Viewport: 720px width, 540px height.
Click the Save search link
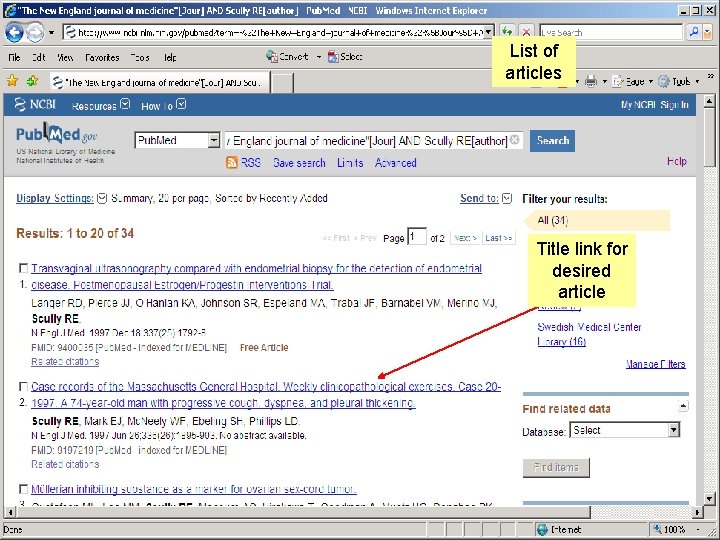coord(299,163)
